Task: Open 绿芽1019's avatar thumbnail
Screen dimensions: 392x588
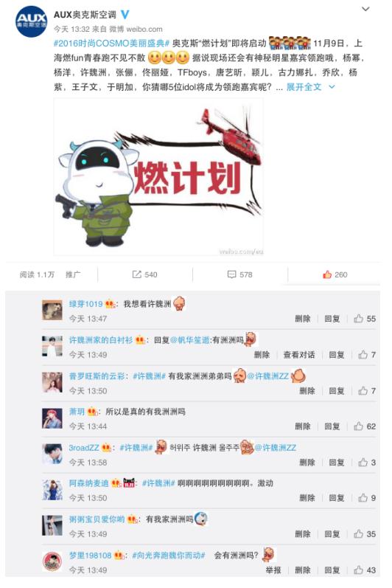Action: pyautogui.click(x=52, y=310)
